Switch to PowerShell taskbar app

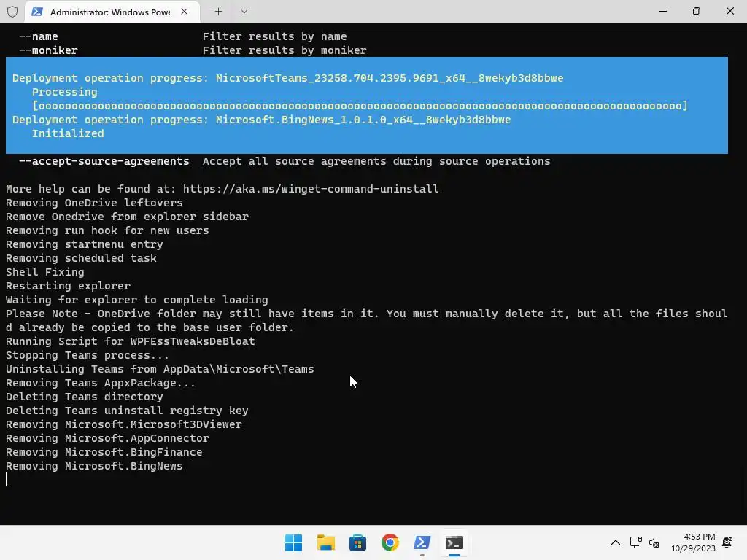[422, 542]
